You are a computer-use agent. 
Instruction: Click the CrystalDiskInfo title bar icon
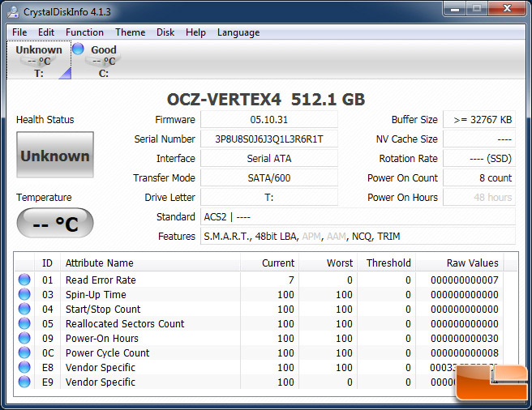pyautogui.click(x=13, y=12)
